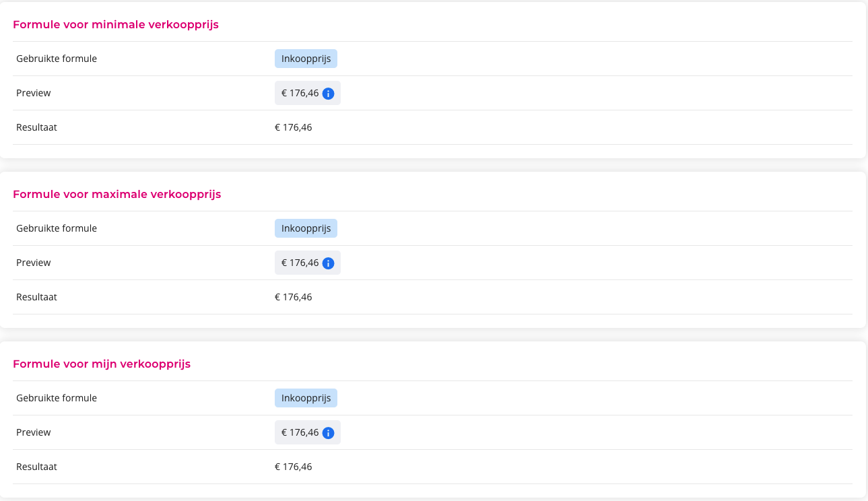
Task: Click info icon in maximale verkoopprijs preview
Action: click(x=329, y=263)
